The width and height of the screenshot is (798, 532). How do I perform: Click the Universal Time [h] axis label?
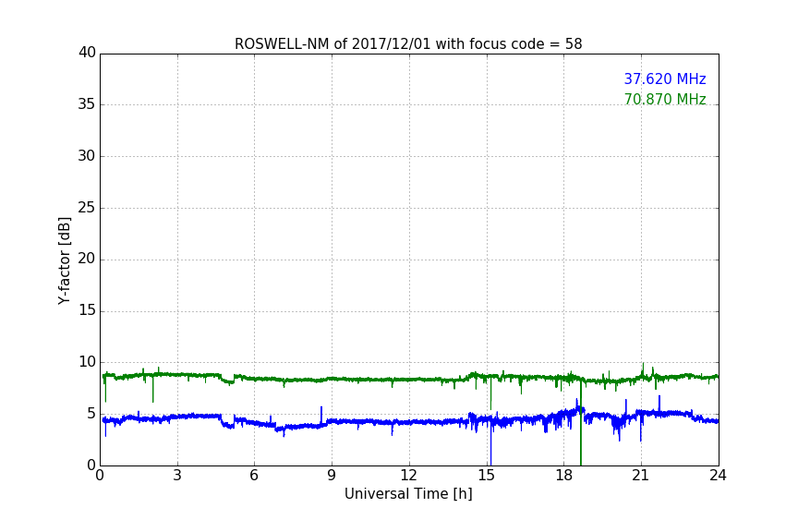(x=408, y=494)
